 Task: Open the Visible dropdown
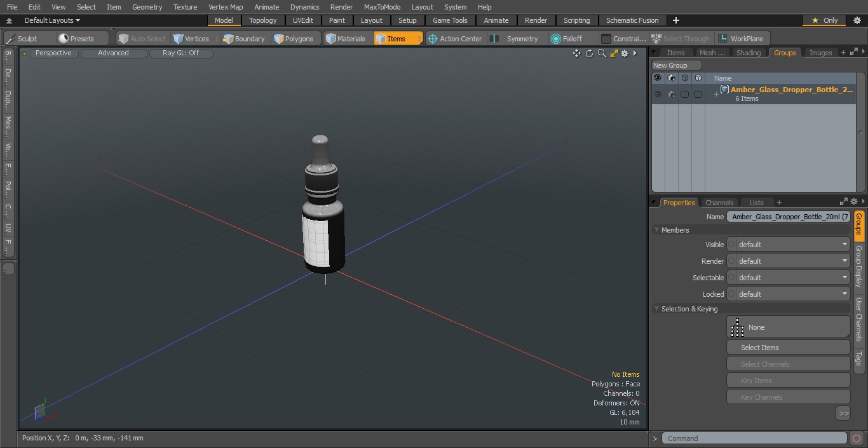pos(789,245)
